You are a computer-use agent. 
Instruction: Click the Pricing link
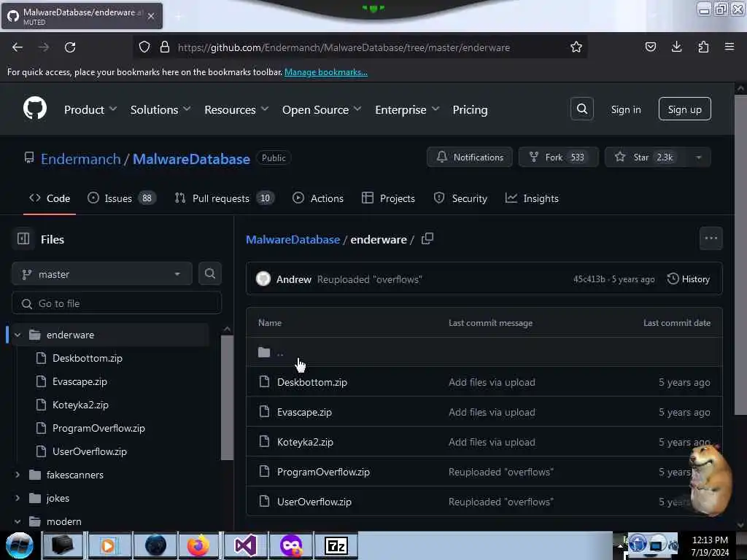(470, 109)
